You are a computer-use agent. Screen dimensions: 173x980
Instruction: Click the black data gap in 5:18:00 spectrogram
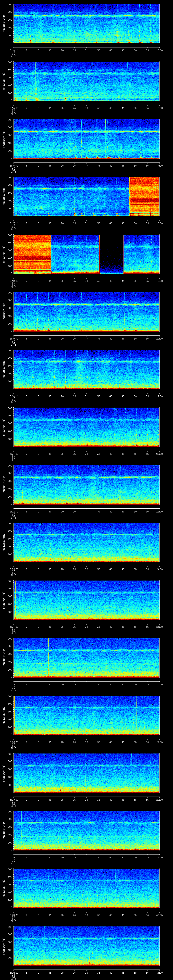(x=112, y=254)
